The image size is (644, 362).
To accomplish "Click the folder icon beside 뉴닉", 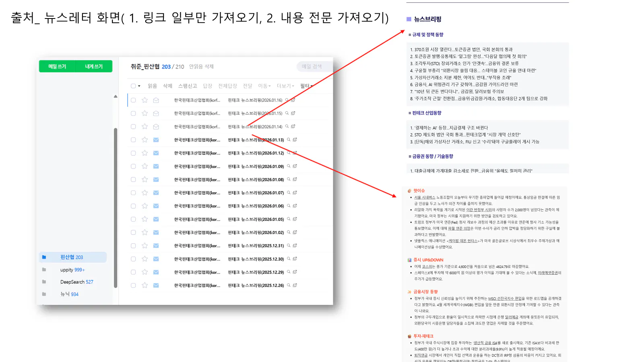I will [44, 294].
